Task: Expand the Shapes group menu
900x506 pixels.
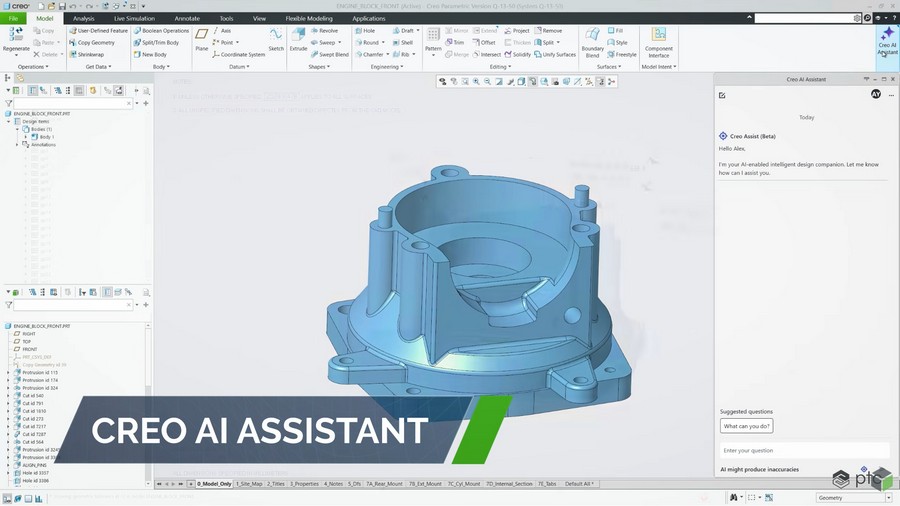Action: (319, 67)
